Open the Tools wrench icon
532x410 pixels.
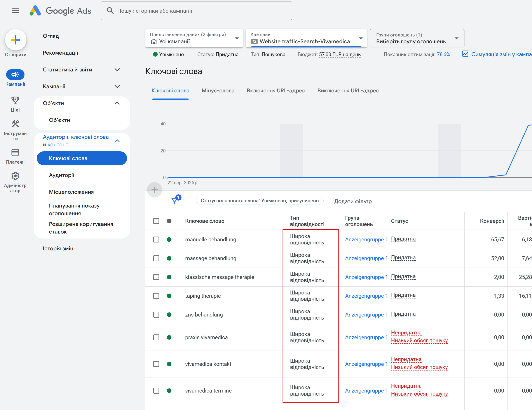15,124
